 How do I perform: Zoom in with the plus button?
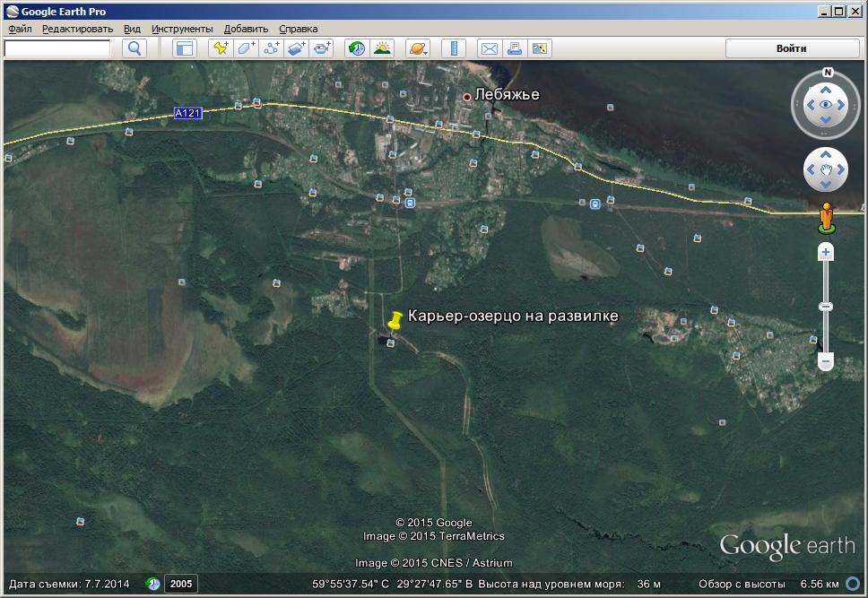point(825,253)
